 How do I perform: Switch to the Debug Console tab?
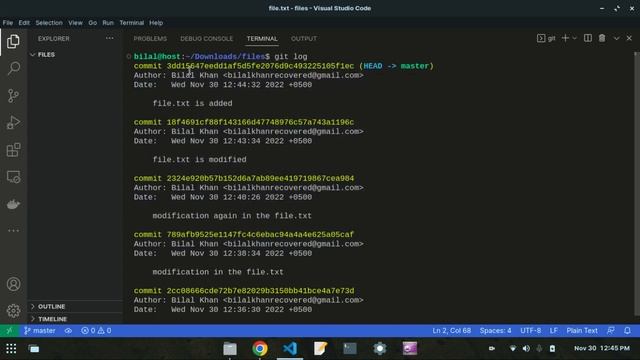(x=207, y=39)
